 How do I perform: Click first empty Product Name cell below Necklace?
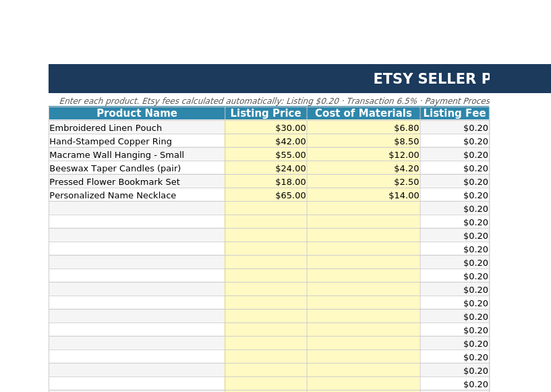point(137,208)
